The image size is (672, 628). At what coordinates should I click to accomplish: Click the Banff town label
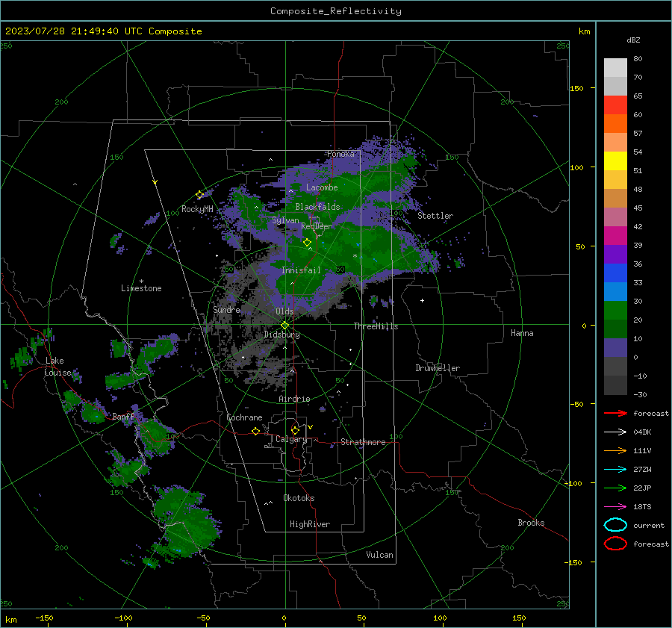(x=123, y=417)
